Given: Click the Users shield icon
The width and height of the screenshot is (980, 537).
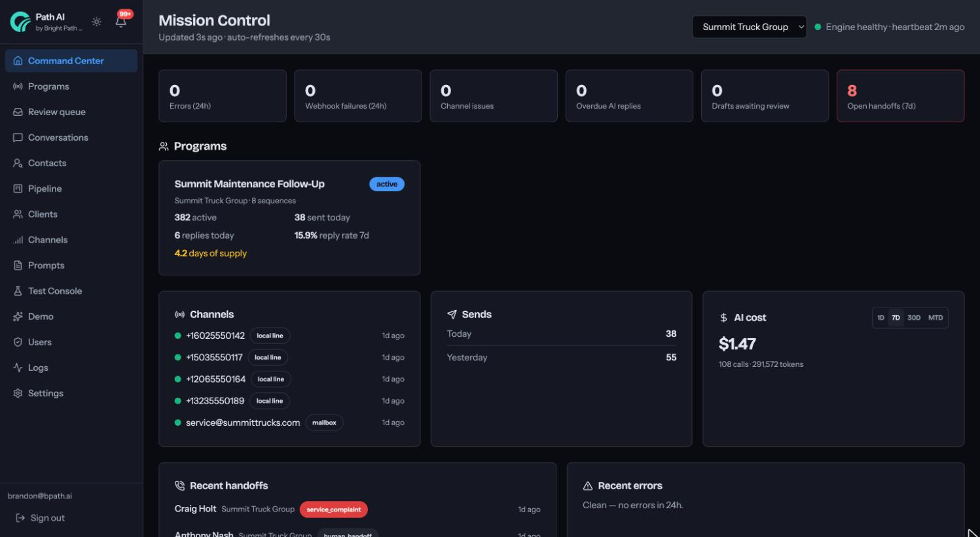Looking at the screenshot, I should (x=18, y=341).
